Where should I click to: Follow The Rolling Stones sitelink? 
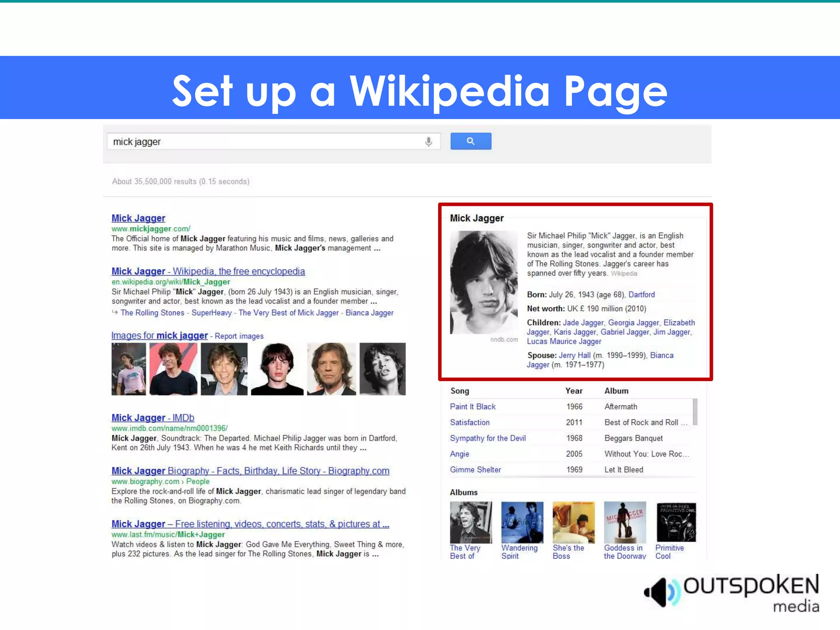153,313
